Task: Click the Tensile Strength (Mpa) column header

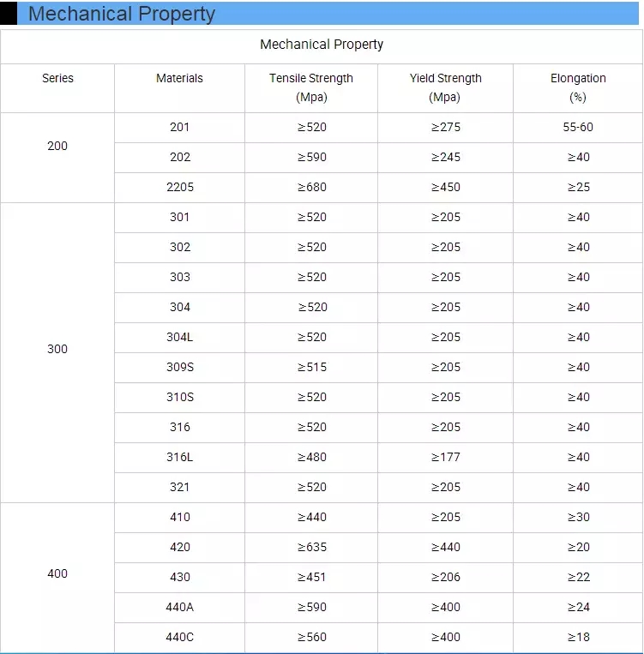Action: click(311, 87)
